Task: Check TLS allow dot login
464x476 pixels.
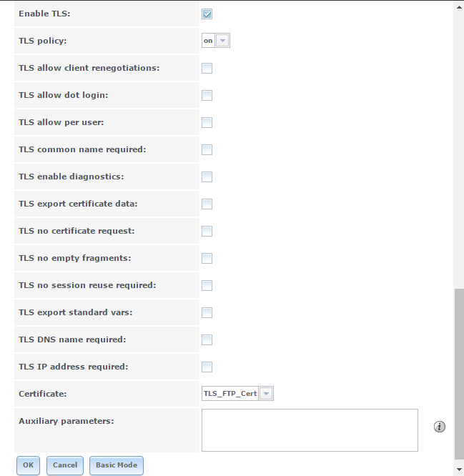Action: [x=207, y=95]
